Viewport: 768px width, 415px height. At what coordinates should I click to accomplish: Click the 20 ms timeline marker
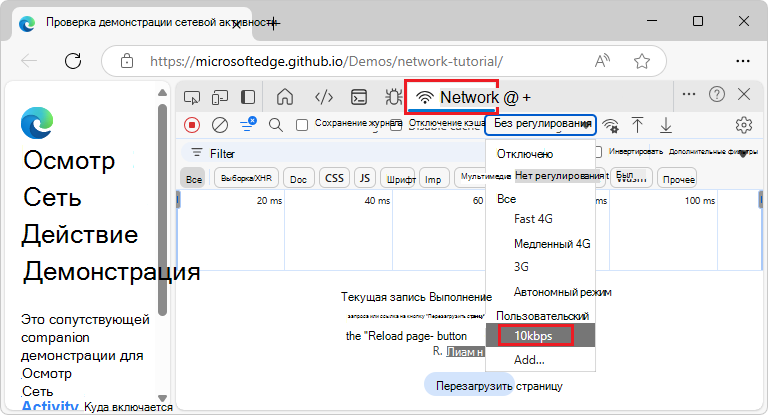point(269,200)
